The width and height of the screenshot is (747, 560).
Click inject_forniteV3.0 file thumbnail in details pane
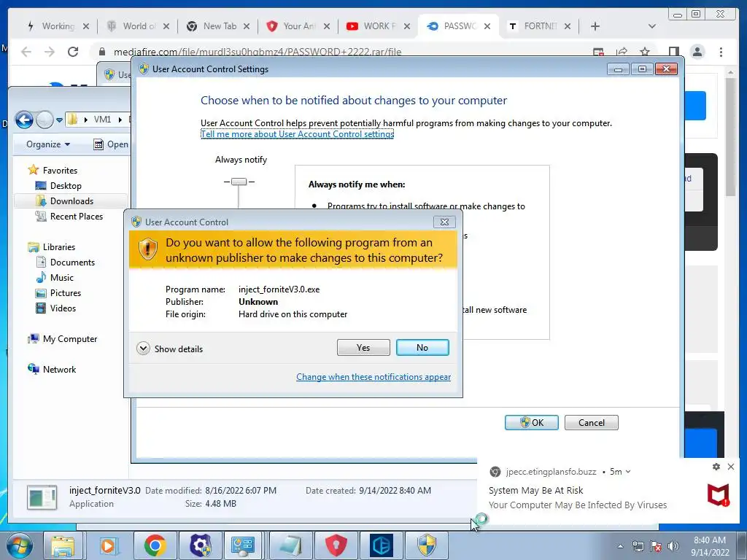click(42, 497)
